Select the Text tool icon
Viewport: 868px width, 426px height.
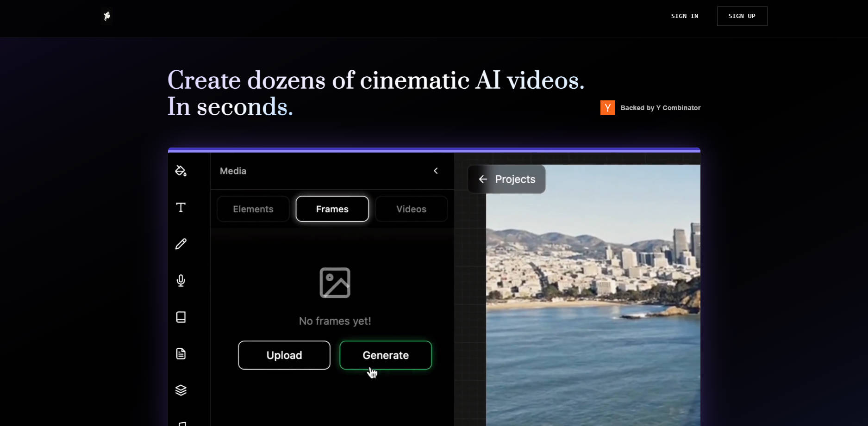(181, 207)
